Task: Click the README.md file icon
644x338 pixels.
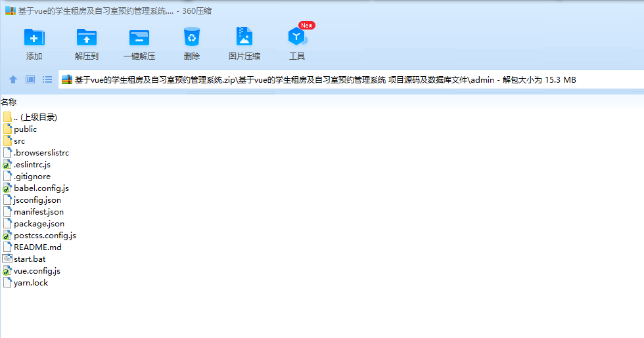Action: (x=7, y=247)
